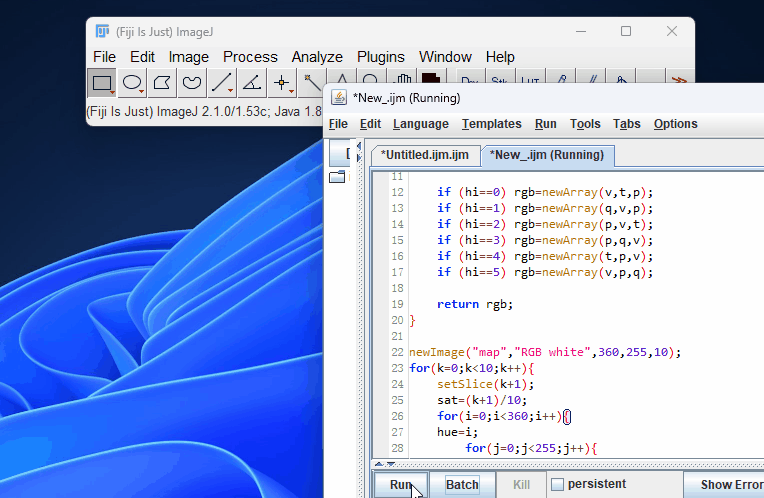Collapse file tree pane with left arrow
764x498 pixels.
pos(359,146)
